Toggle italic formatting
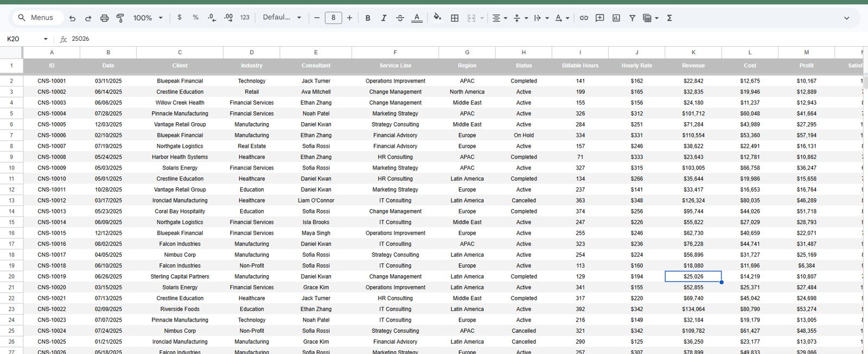The image size is (868, 354). 384,18
